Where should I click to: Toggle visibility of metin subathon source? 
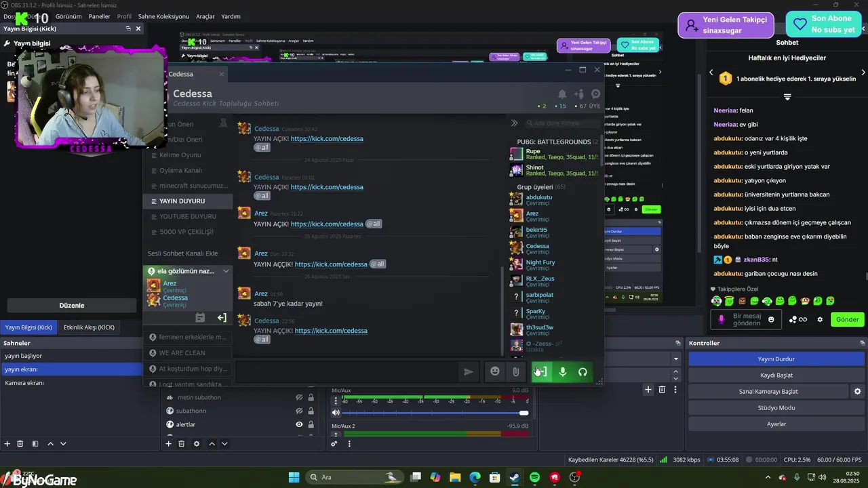(299, 397)
